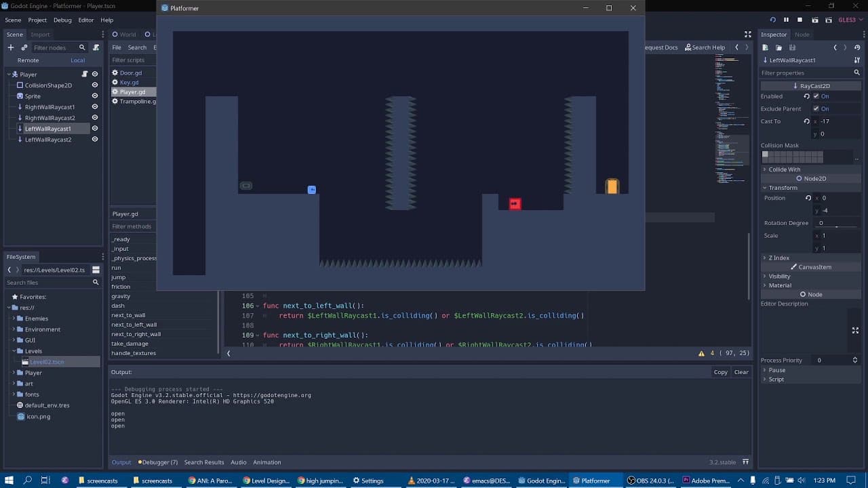Switch to Local view in the Scene tree
This screenshot has height=488, width=868.
77,60
